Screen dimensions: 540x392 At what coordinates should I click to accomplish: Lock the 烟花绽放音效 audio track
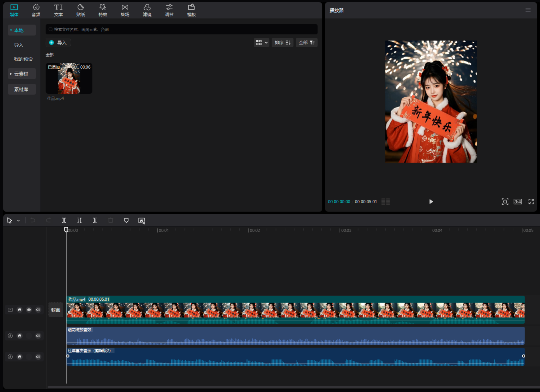19,336
